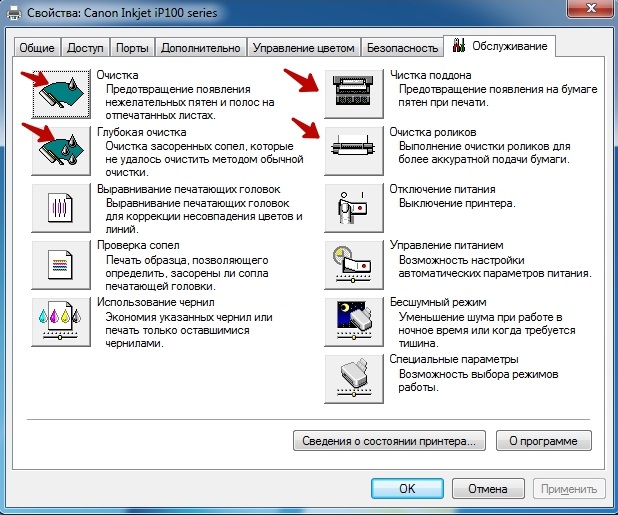The height and width of the screenshot is (515, 618).
Task: Click the Очистка (Cleaning) icon
Action: 61,94
